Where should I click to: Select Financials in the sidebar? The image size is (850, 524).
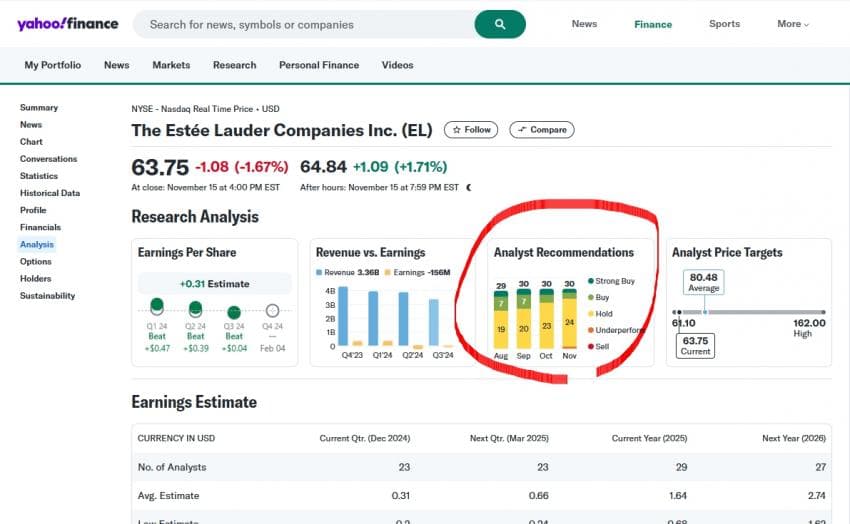click(41, 227)
